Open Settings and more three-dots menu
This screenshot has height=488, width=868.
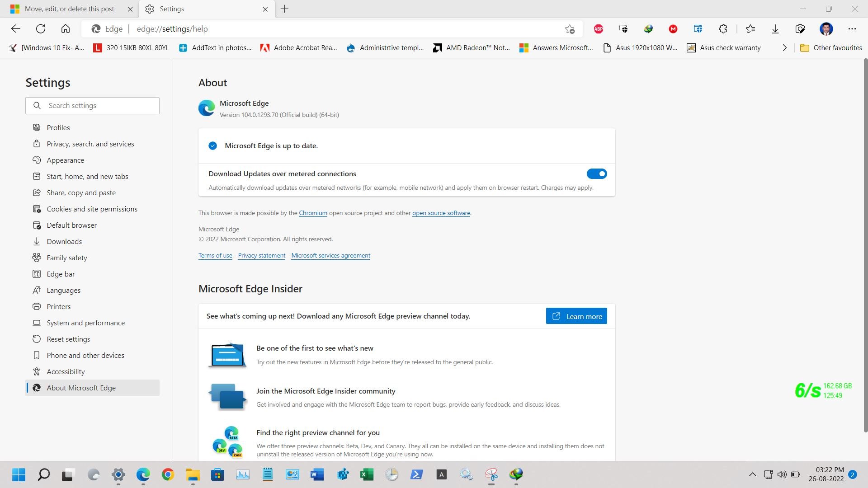coord(852,29)
